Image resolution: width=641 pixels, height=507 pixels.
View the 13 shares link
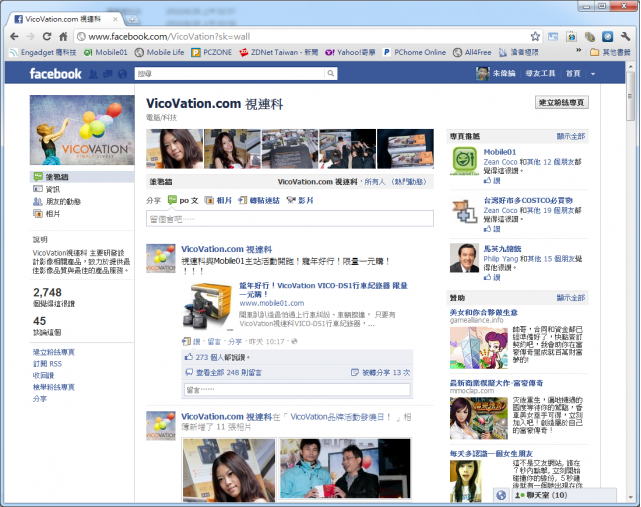[x=386, y=372]
